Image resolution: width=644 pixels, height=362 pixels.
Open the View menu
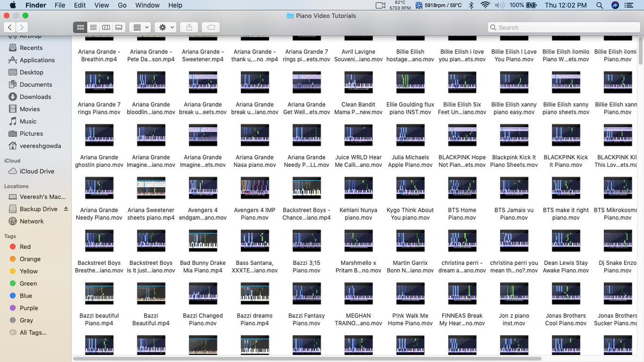[102, 5]
